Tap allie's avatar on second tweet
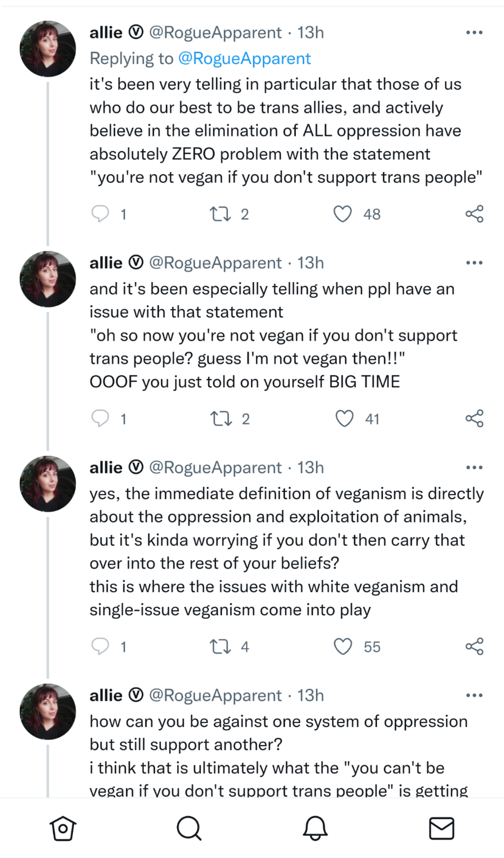This screenshot has width=504, height=858. point(48,279)
